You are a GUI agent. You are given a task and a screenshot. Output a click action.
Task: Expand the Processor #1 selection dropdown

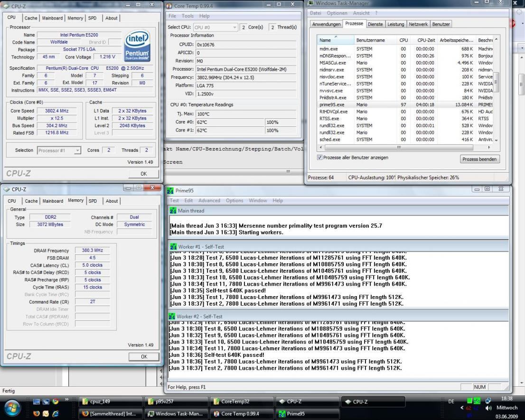pos(78,150)
